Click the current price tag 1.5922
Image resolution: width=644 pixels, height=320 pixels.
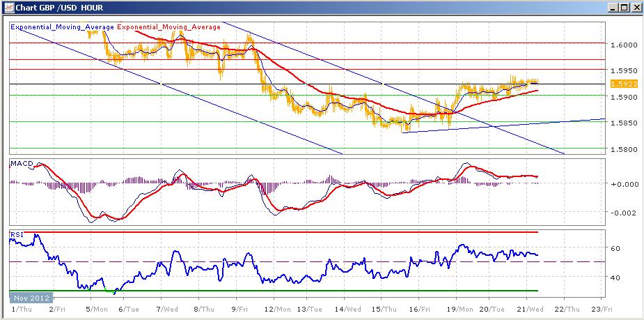point(624,84)
